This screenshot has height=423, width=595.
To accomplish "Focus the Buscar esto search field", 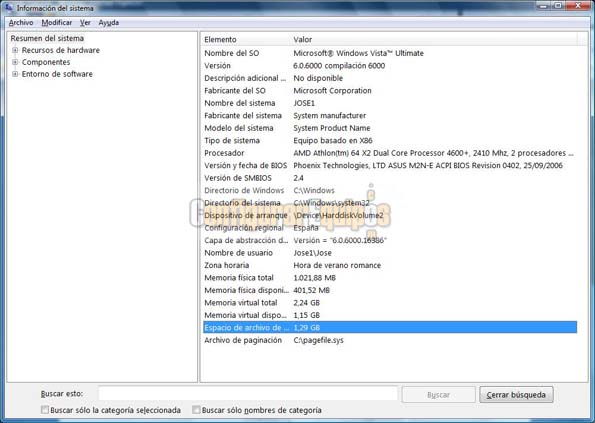I will coord(248,394).
